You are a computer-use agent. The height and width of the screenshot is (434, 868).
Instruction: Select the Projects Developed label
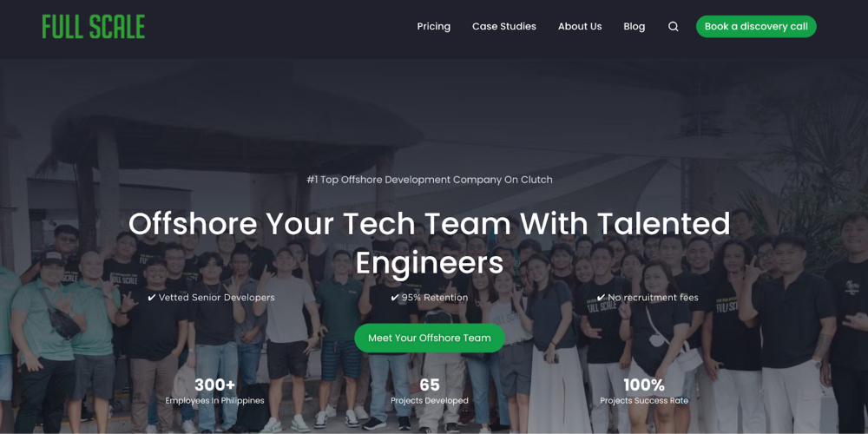point(430,400)
